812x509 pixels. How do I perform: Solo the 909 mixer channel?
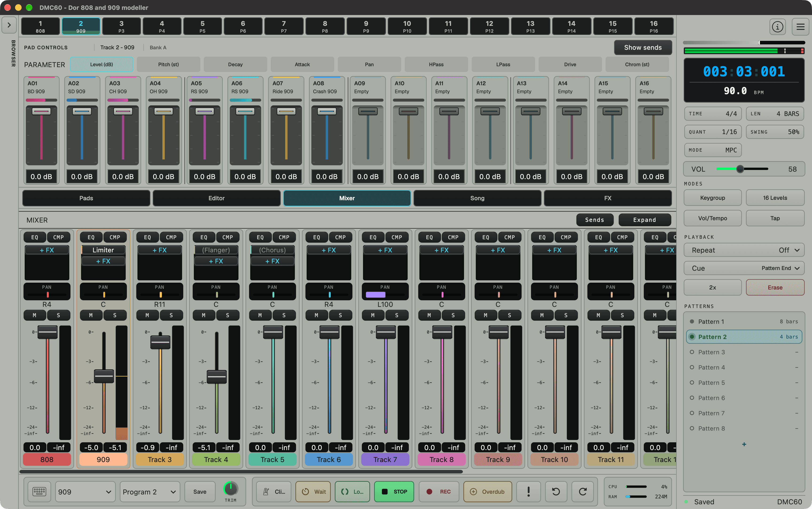click(x=115, y=315)
